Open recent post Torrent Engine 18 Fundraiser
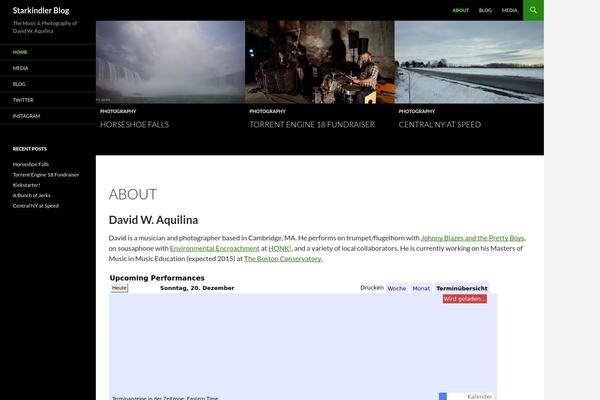The width and height of the screenshot is (600, 400). 46,175
